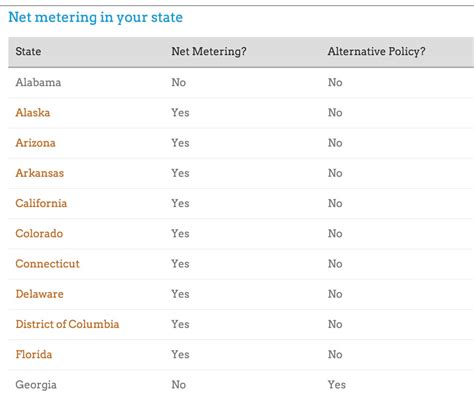Open the Arkansas state link
Viewport: 474px width, 399px height.
40,173
